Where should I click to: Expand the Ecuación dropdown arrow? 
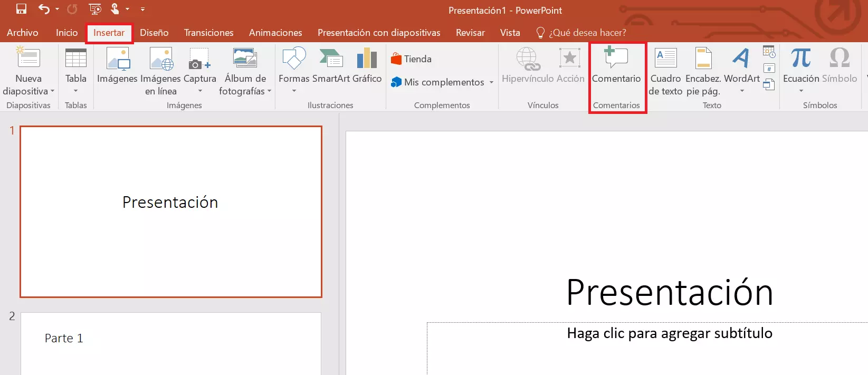[801, 91]
